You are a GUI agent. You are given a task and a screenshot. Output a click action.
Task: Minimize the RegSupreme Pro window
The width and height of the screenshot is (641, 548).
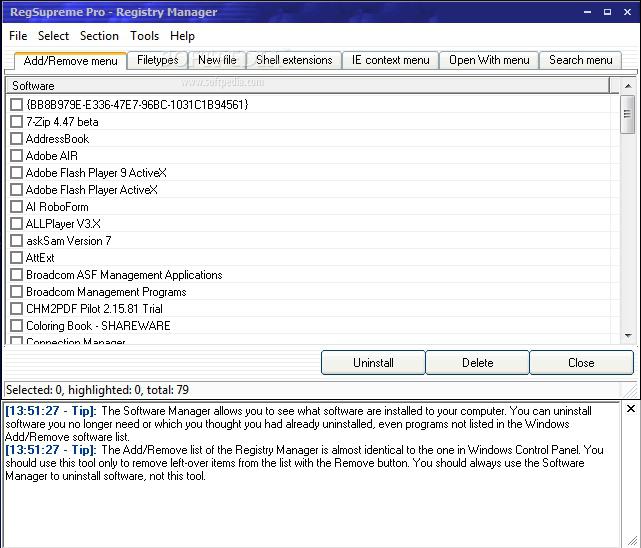point(587,12)
